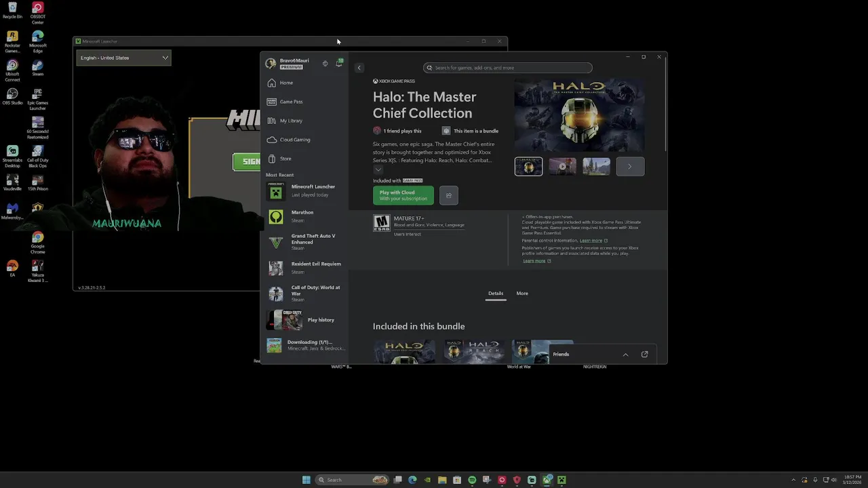This screenshot has width=868, height=488.
Task: Open Call of Duty Black Ops desktop icon
Action: 38,156
